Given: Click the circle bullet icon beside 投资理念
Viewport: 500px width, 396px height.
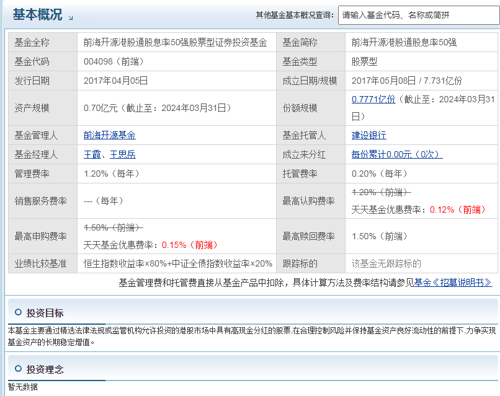Looking at the screenshot, I should (18, 369).
